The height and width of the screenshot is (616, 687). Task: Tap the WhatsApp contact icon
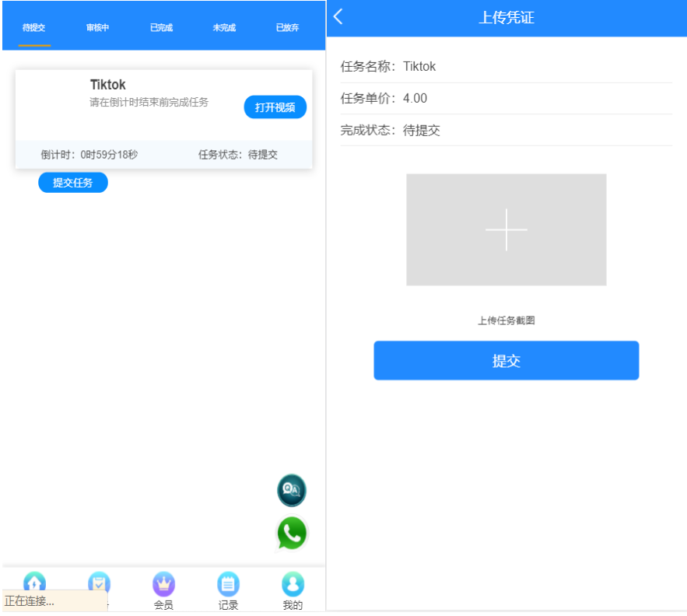click(292, 534)
